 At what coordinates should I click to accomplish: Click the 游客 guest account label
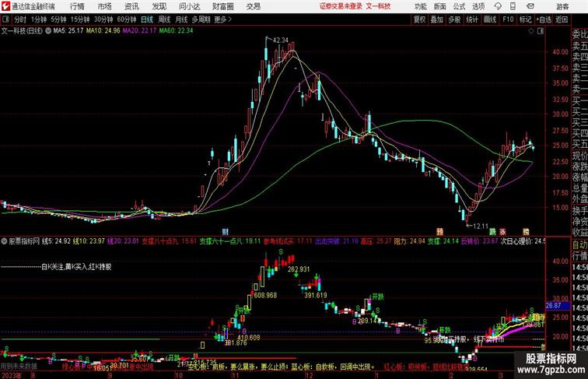point(562,6)
